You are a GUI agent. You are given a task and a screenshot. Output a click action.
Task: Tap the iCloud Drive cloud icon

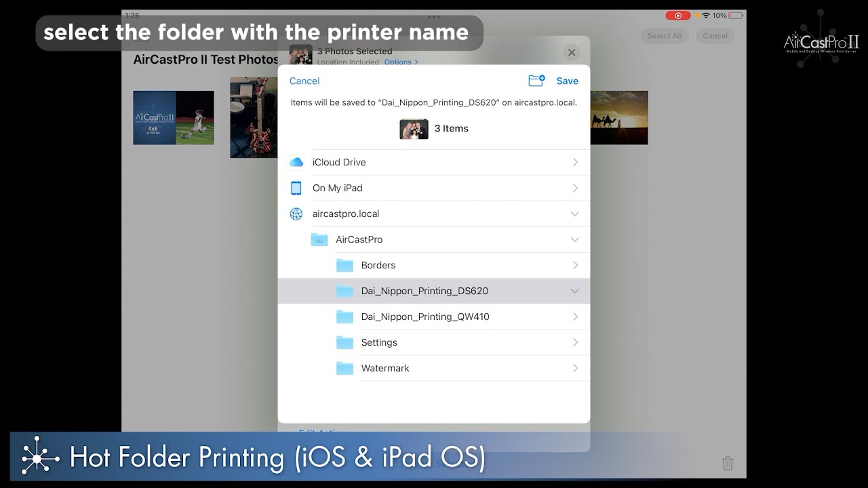(x=296, y=162)
